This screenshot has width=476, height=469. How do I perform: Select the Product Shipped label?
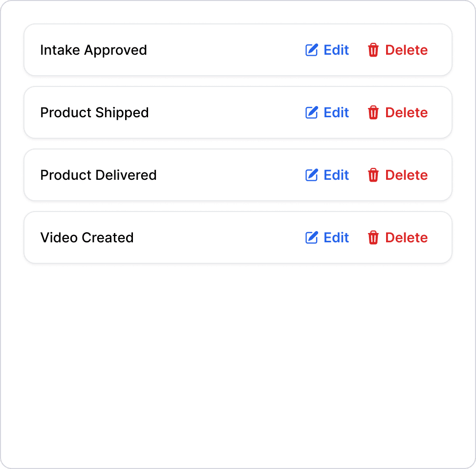pos(94,112)
